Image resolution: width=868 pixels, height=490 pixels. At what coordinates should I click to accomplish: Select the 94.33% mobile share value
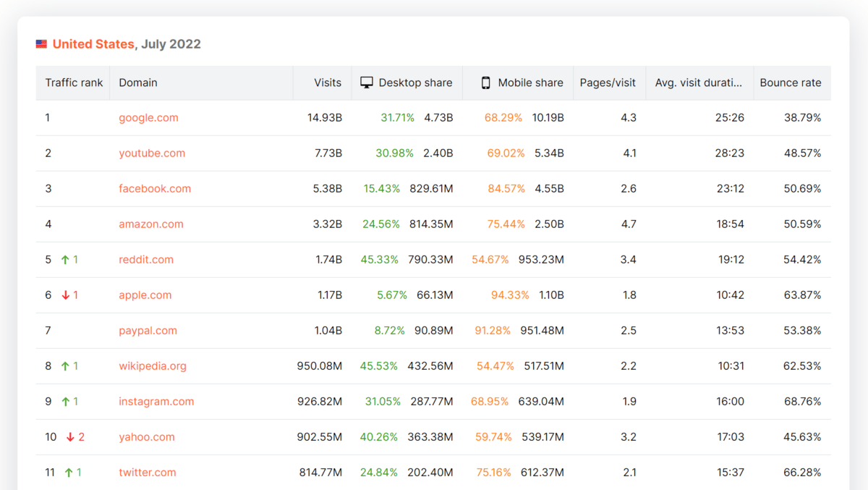pos(510,295)
